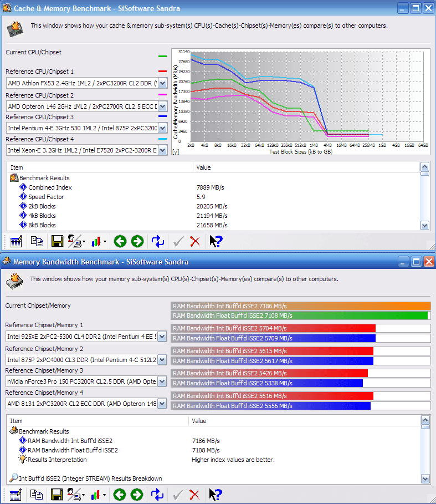Click green Float Buff'd 7108 MB/s current bar

coord(299,315)
